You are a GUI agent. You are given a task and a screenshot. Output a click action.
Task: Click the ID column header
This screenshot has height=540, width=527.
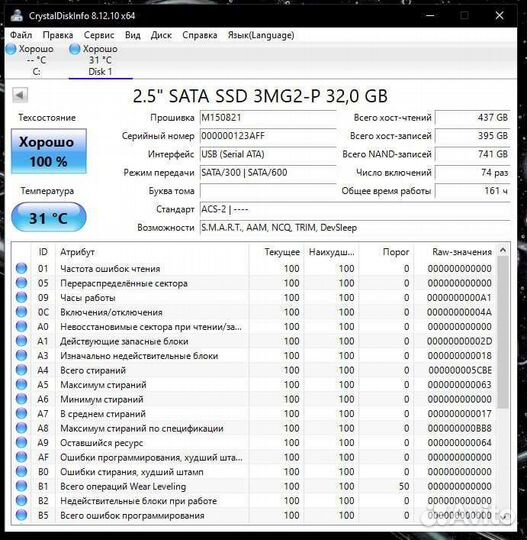[43, 252]
